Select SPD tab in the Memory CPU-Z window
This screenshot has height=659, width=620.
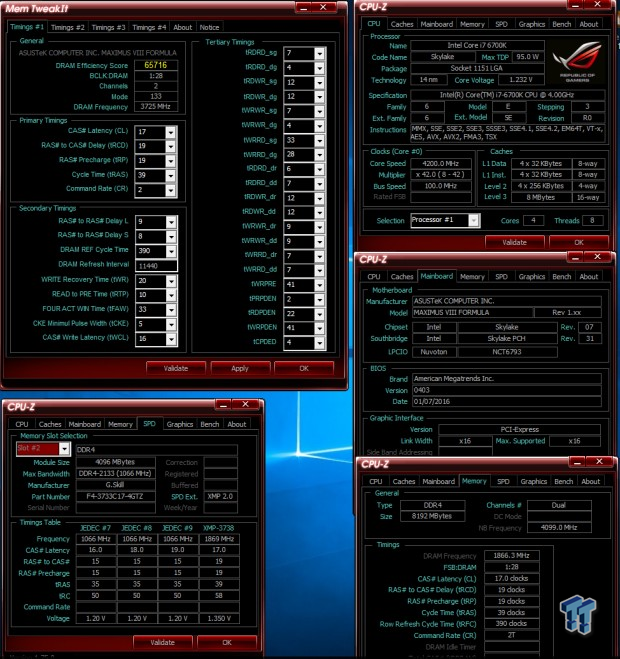coord(503,482)
